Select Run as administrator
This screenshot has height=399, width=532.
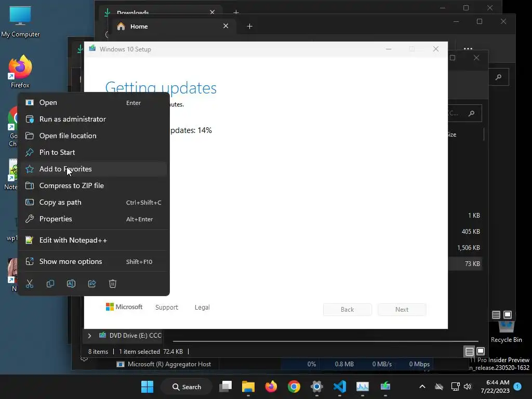(x=94, y=119)
